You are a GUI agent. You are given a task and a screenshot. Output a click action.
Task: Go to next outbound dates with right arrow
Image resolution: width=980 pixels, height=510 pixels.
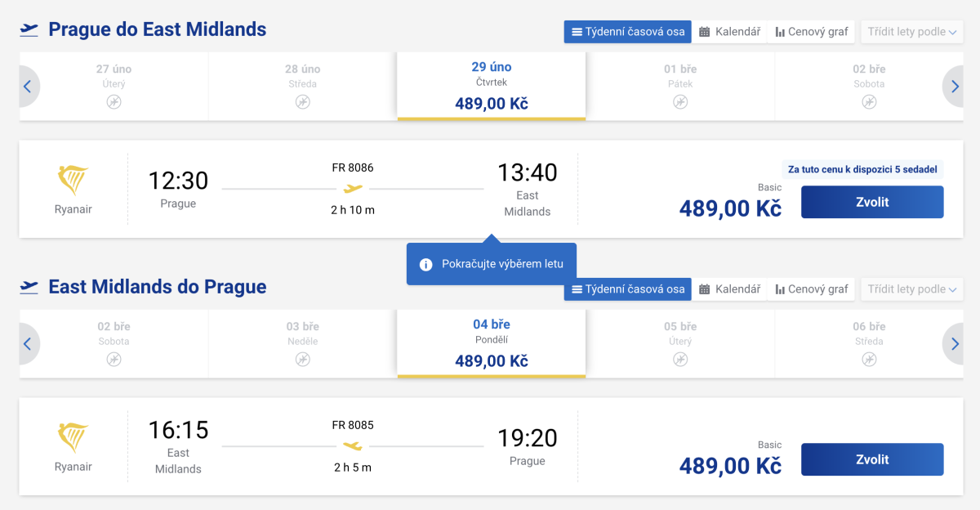point(953,87)
